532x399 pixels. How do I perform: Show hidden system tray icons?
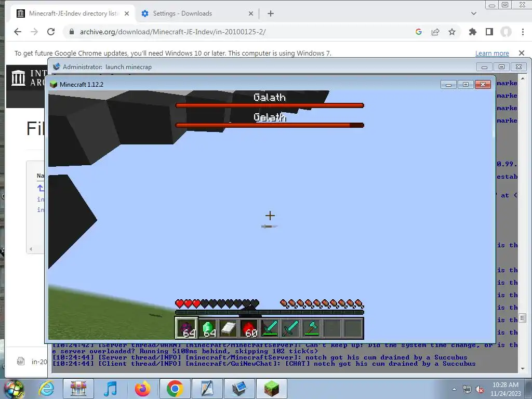pyautogui.click(x=454, y=389)
